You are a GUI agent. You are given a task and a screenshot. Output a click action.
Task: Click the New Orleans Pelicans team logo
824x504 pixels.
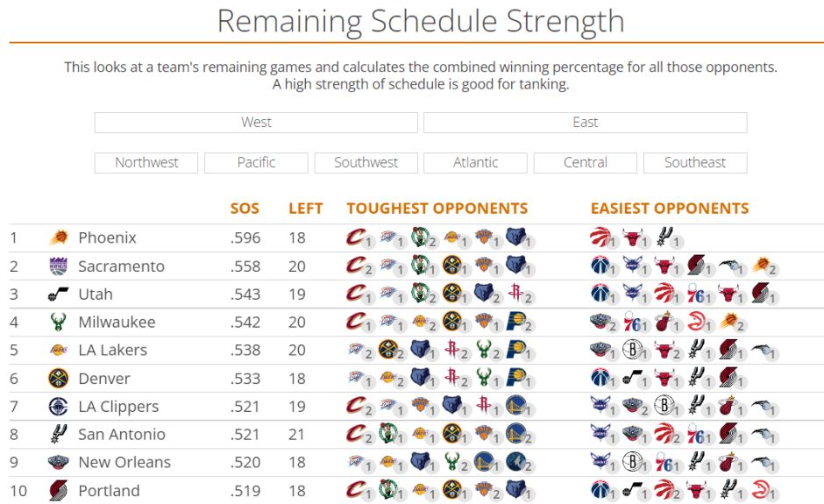(59, 463)
